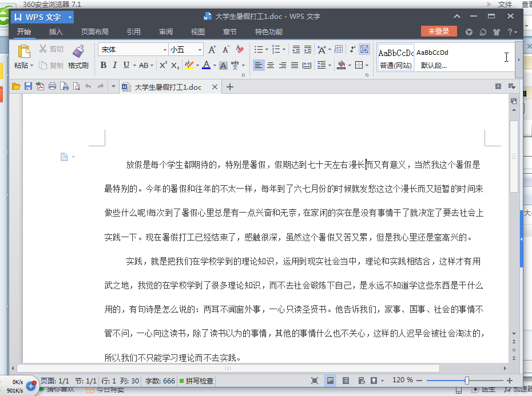Switch to outline view in status bar
532x396 pixels.
346,381
